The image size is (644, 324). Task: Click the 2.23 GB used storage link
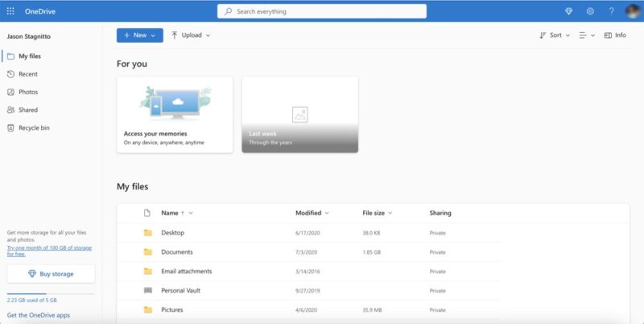pyautogui.click(x=31, y=300)
